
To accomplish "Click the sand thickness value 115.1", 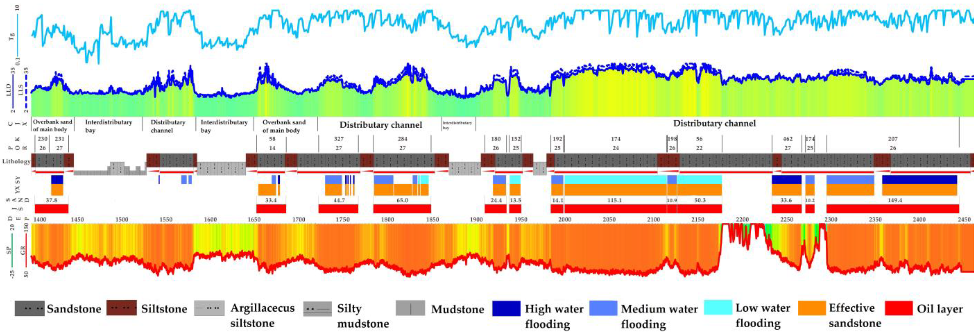I will coord(614,200).
